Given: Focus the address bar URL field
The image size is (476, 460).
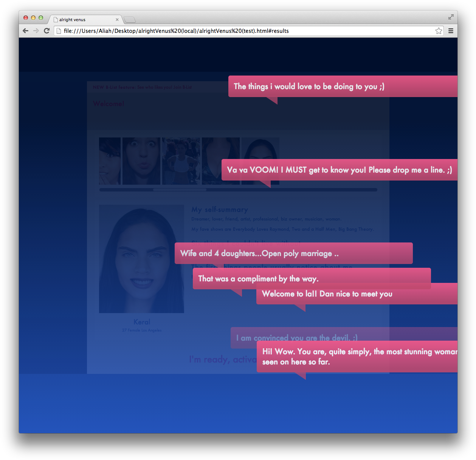Looking at the screenshot, I should coord(246,31).
